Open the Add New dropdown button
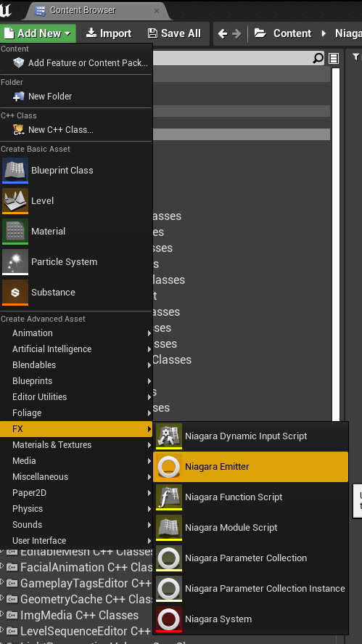Image resolution: width=362 pixels, height=644 pixels. tap(38, 33)
